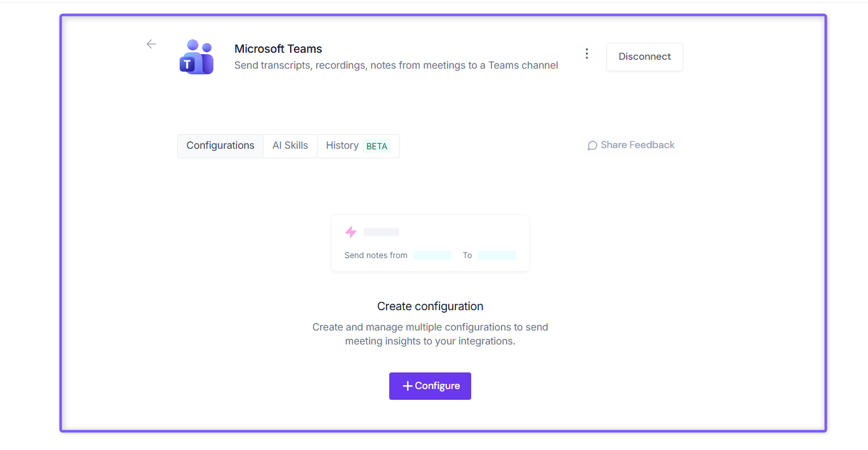868x450 pixels.
Task: Open the AI Skills tab
Action: (x=290, y=146)
